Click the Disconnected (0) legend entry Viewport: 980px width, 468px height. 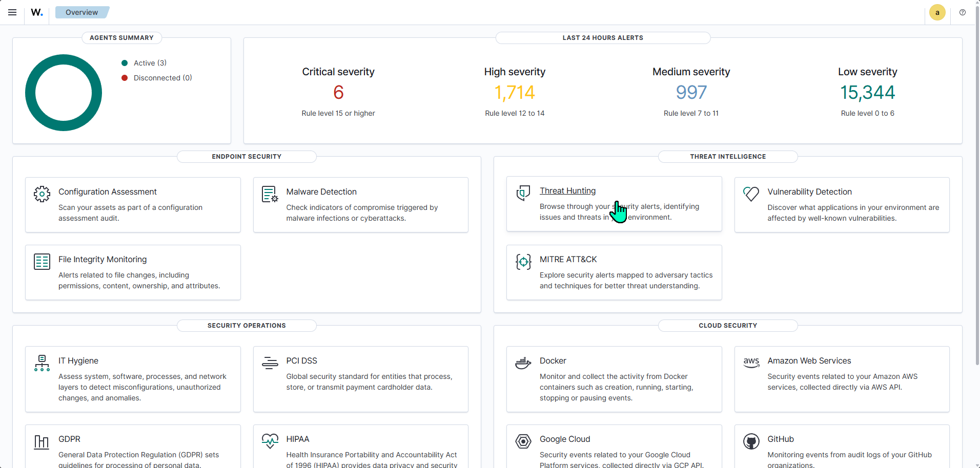point(156,78)
